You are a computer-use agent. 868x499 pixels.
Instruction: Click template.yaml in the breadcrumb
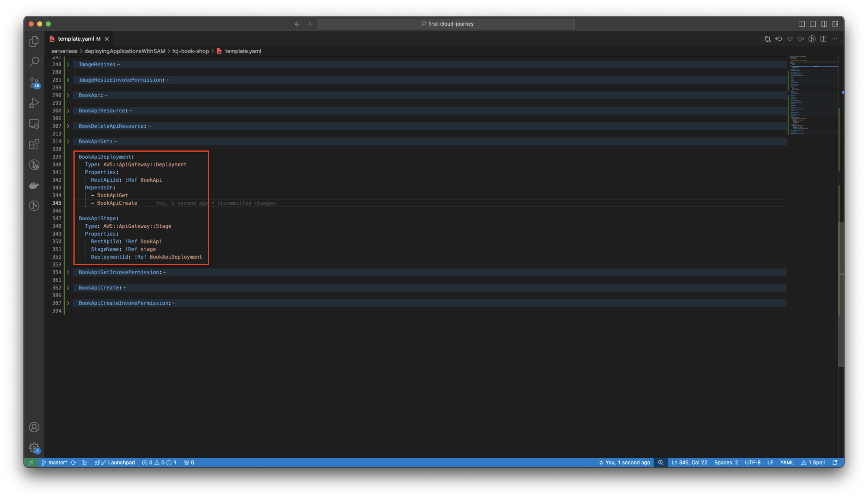point(243,51)
